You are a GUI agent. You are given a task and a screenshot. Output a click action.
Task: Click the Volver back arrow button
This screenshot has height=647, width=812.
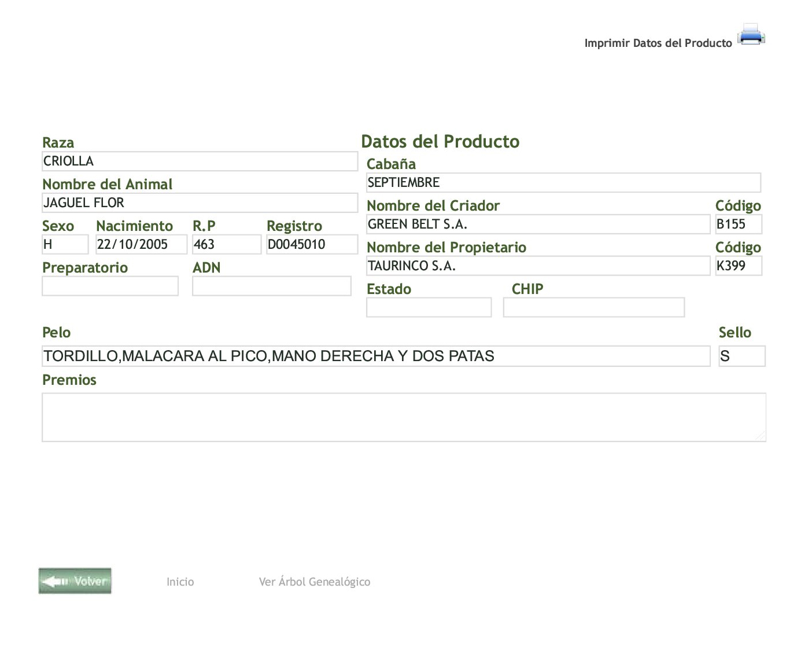tap(75, 581)
